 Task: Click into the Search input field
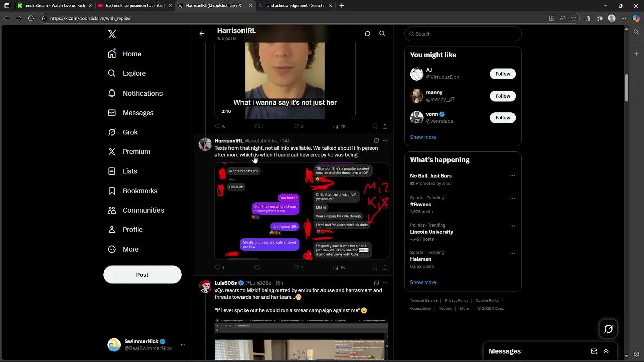(463, 34)
